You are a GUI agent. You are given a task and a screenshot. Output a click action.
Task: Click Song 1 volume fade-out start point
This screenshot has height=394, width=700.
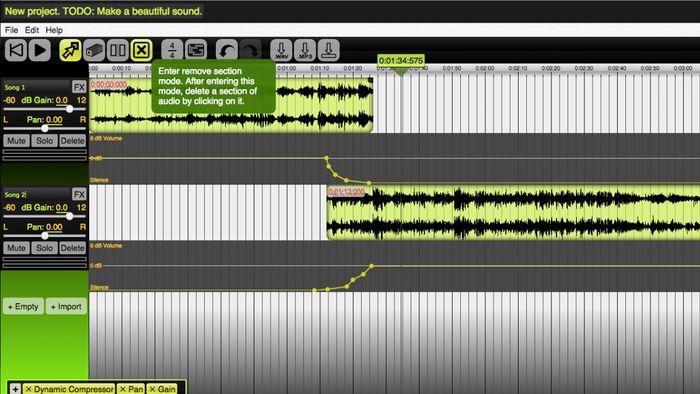pyautogui.click(x=326, y=158)
